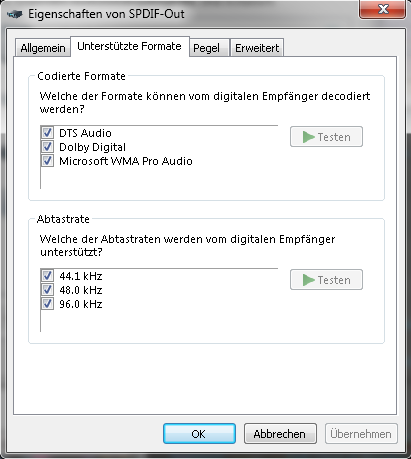Disable Microsoft WMA Pro Audio format

point(47,161)
